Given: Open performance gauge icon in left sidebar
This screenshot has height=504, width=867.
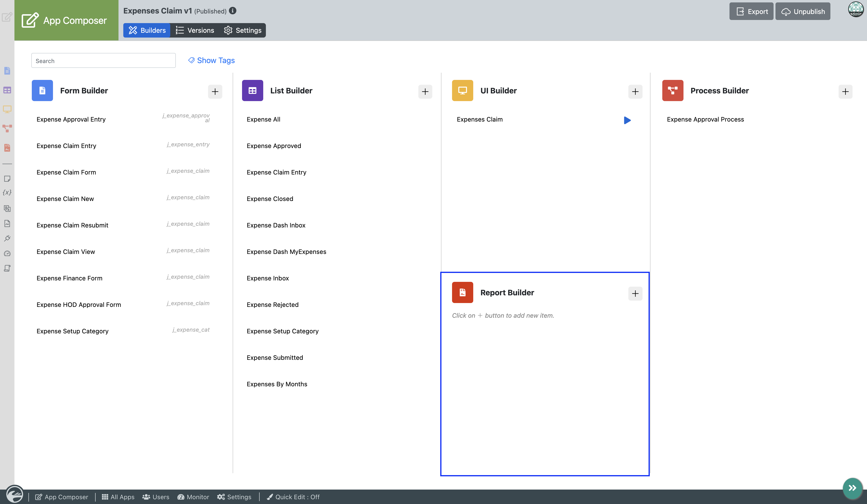Looking at the screenshot, I should click(7, 253).
